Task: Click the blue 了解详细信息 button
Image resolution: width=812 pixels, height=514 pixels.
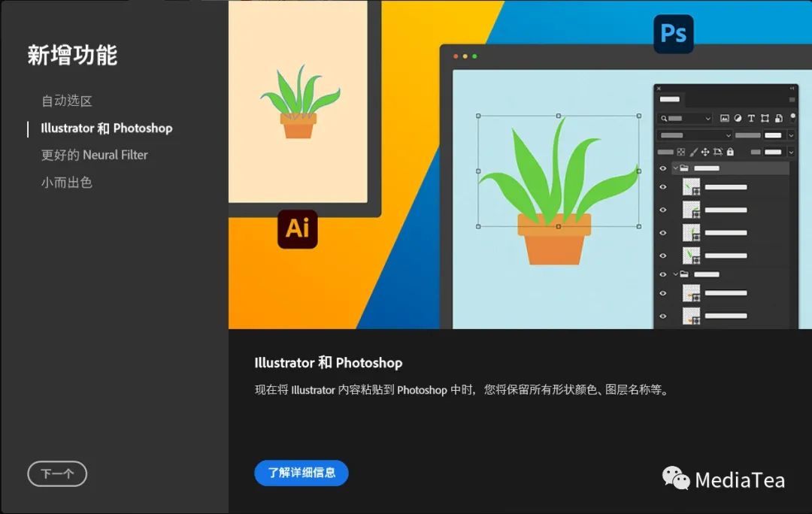Action: pos(301,473)
